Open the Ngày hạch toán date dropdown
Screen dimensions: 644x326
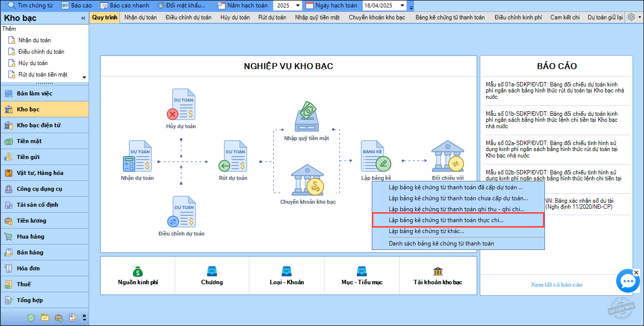[x=403, y=5]
